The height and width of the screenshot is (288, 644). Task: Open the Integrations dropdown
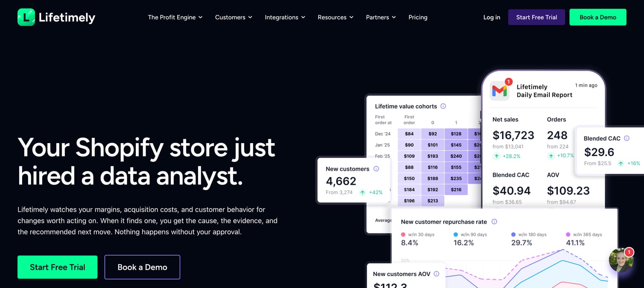[x=285, y=17]
